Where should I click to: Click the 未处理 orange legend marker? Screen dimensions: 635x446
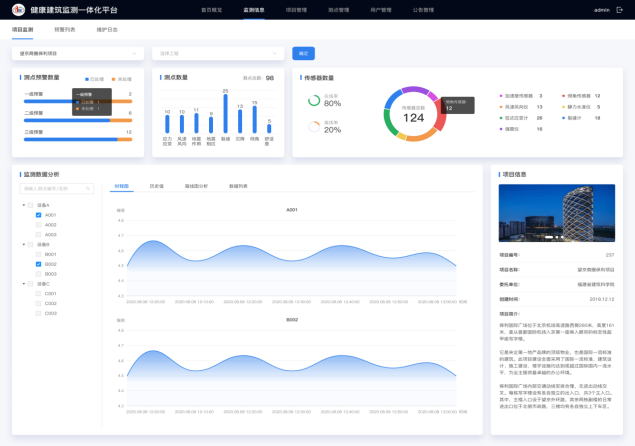pyautogui.click(x=113, y=78)
